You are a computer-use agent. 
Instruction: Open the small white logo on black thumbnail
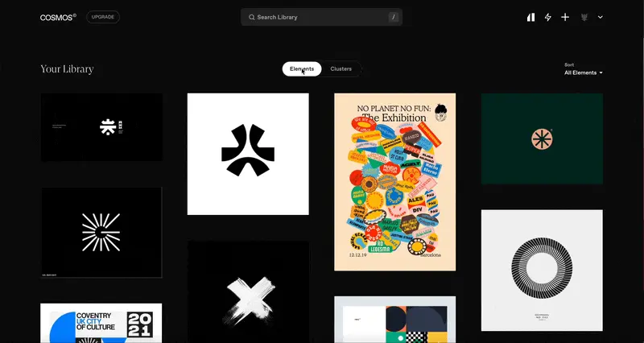(x=102, y=127)
